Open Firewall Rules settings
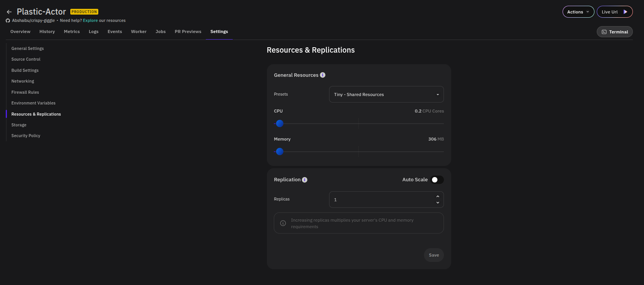Viewport: 644px width, 285px height. [x=25, y=92]
